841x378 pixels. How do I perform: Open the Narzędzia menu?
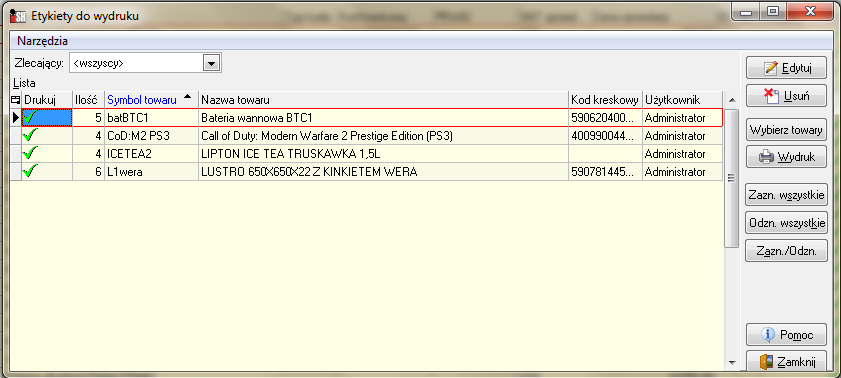42,41
